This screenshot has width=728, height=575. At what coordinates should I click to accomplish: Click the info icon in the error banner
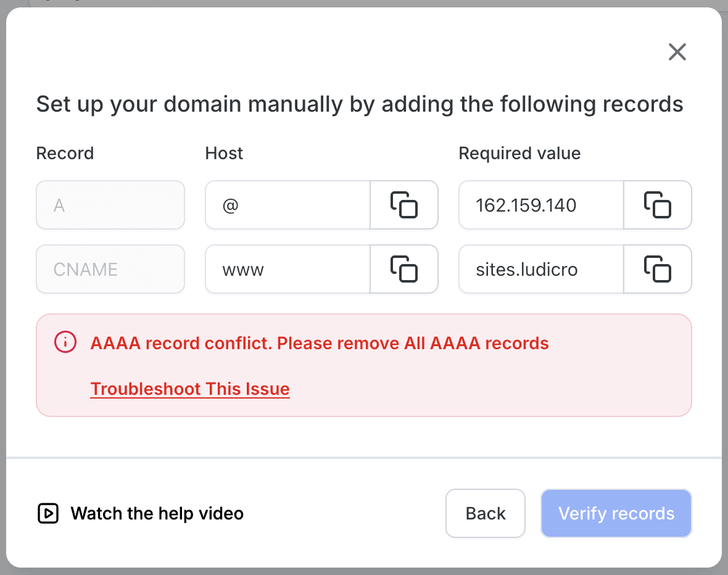click(65, 342)
